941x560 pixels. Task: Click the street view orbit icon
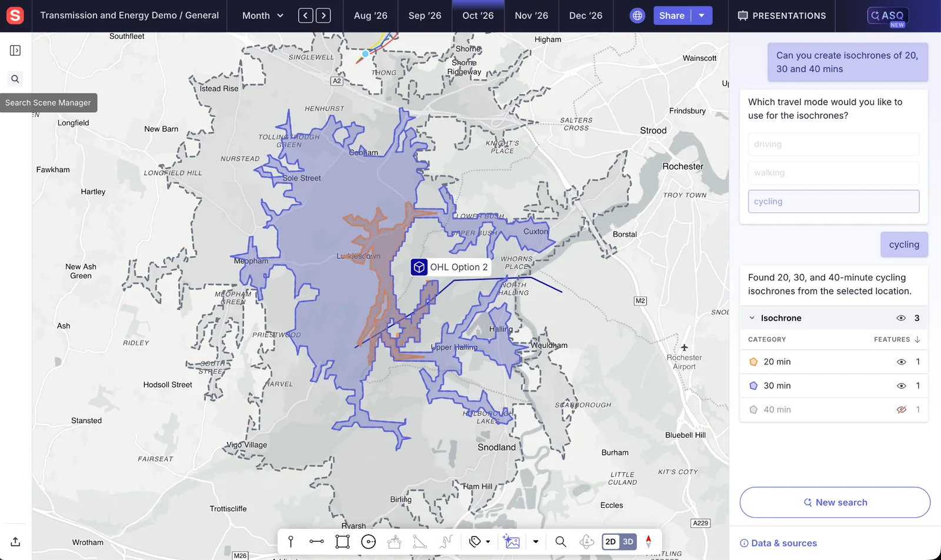(586, 541)
